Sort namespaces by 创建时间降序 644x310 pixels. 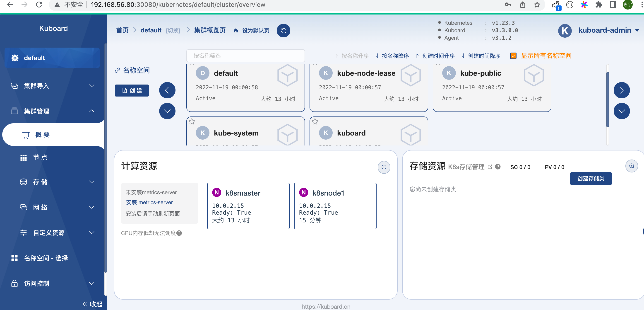pos(481,56)
